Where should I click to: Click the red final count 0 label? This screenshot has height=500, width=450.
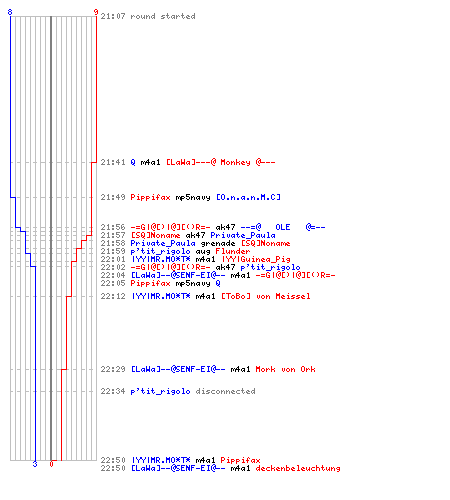[51, 464]
